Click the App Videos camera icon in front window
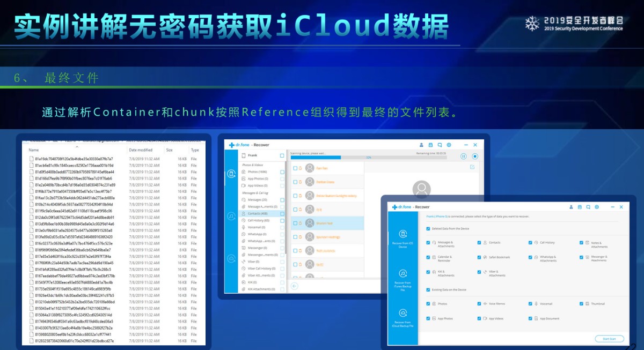This screenshot has width=644, height=350. click(485, 318)
